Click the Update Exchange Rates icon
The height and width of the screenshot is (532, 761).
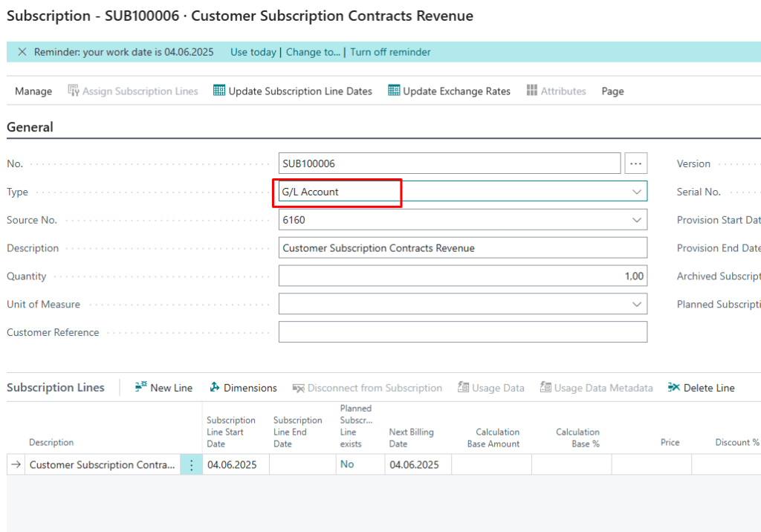394,91
